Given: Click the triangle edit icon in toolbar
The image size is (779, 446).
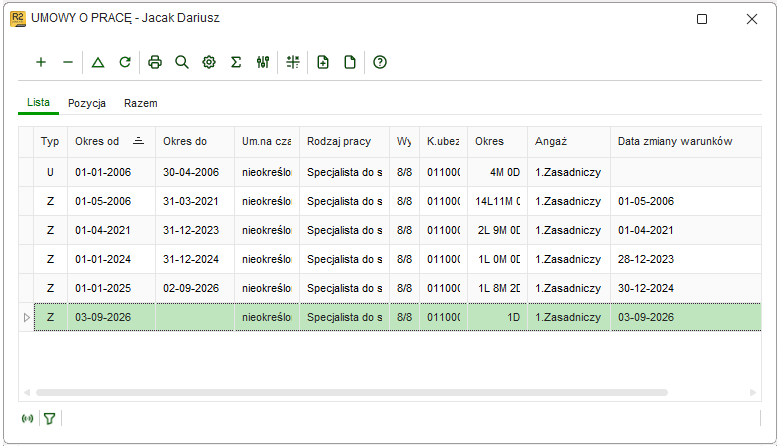Looking at the screenshot, I should [98, 62].
